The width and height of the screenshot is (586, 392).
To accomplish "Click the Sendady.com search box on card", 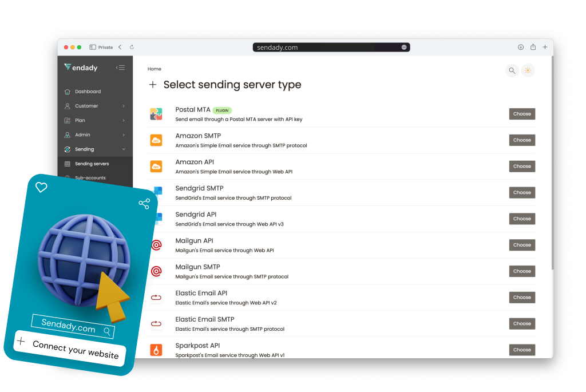I will [x=73, y=326].
